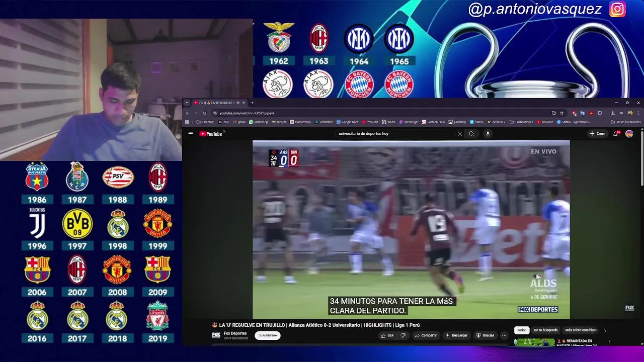Expand the CUENTAS bookmark folder
The image size is (644, 362).
[x=205, y=122]
